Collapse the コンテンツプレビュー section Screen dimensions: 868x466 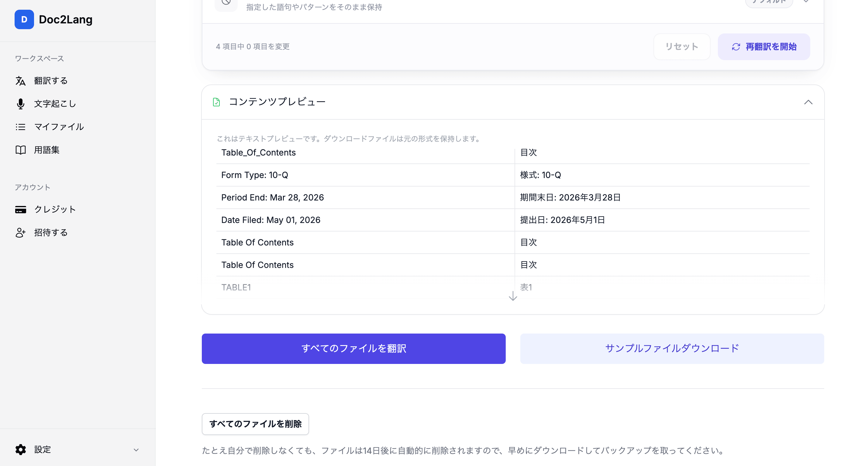(808, 102)
